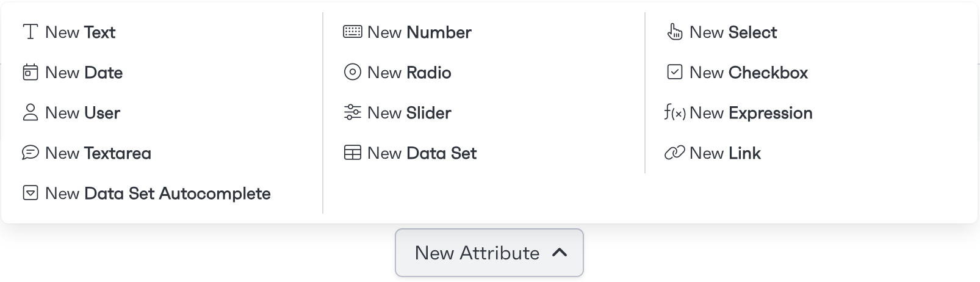
Task: Click the Radio circle icon
Action: coord(353,73)
